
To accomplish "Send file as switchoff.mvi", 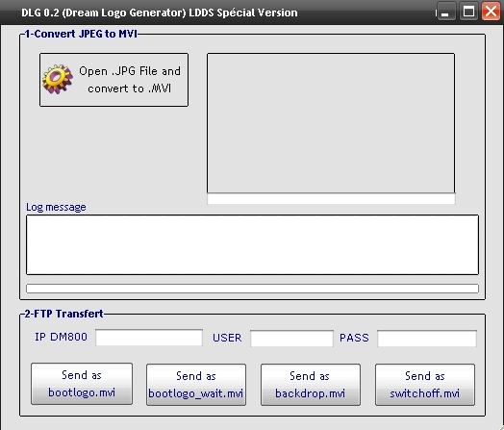I will [x=425, y=385].
